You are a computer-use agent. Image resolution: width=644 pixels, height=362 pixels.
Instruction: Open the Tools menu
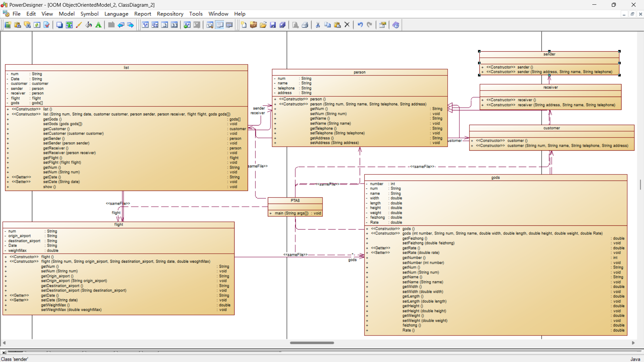point(196,14)
